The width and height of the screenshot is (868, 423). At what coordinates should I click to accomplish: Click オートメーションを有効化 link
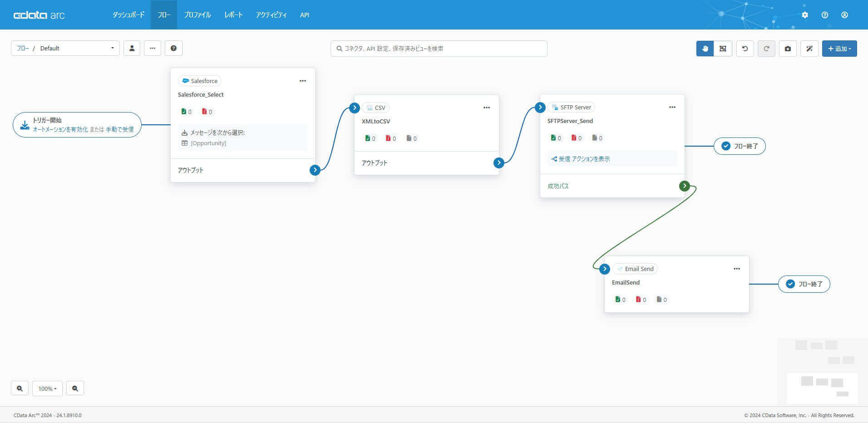[x=60, y=129]
